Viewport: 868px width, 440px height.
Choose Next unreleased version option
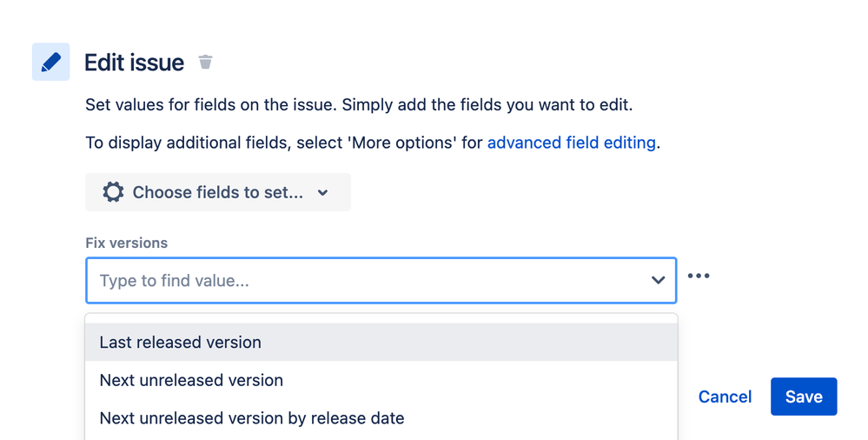(381, 380)
